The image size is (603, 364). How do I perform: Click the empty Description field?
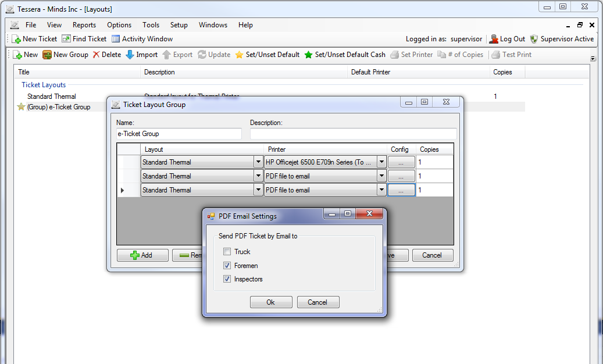353,134
